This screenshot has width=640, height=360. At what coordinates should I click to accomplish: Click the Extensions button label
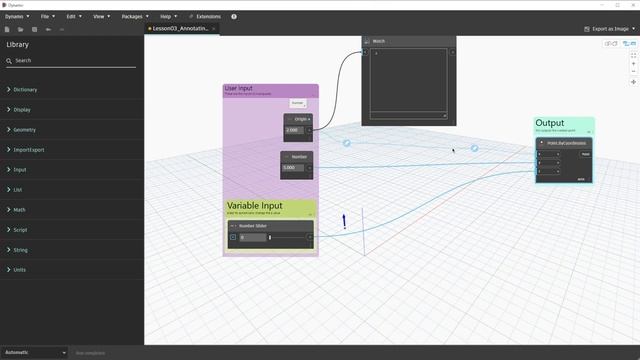pos(209,17)
